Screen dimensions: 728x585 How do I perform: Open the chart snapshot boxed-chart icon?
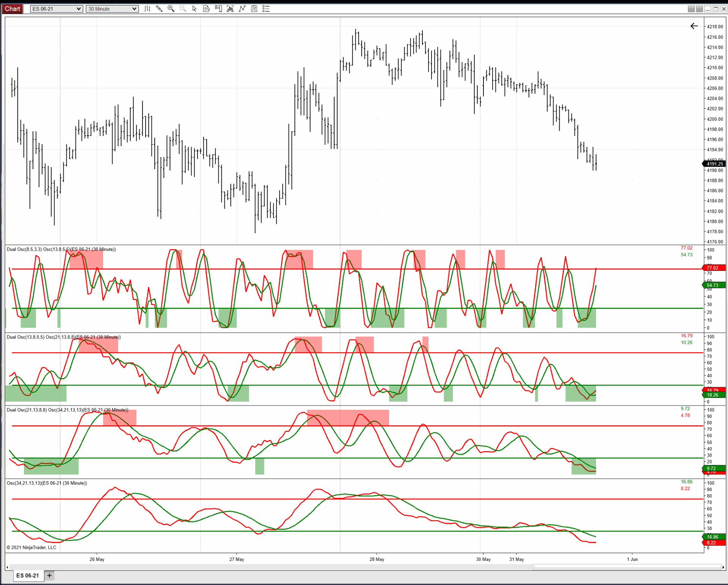pos(254,8)
